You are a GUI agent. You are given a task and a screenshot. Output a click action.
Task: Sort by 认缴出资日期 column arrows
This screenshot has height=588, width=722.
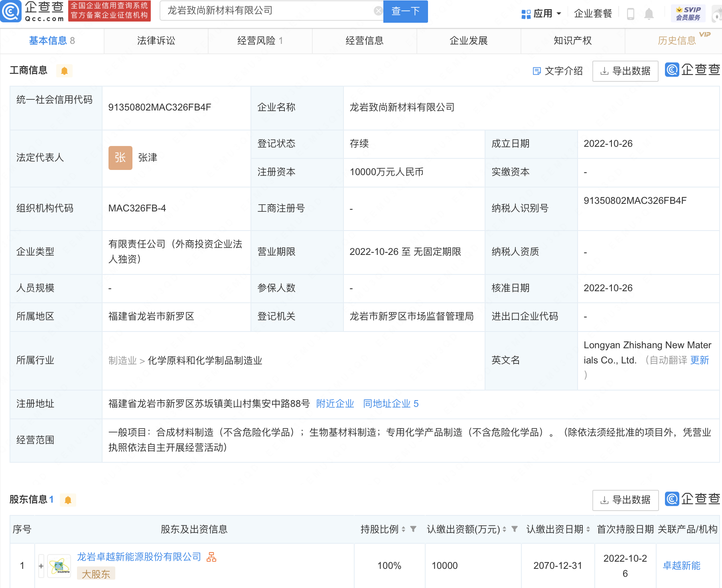(x=588, y=529)
